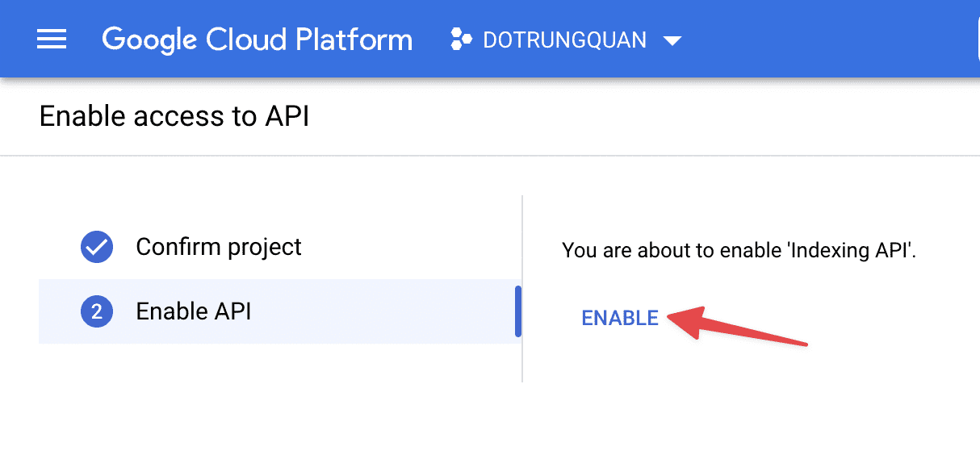Click the vertical divider between step panels
This screenshot has width=980, height=455.
click(x=522, y=242)
